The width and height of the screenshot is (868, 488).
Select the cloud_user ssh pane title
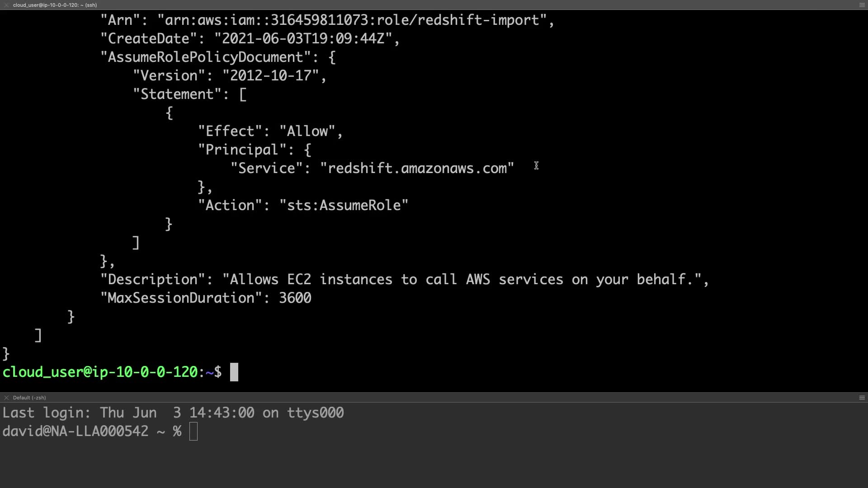point(55,5)
